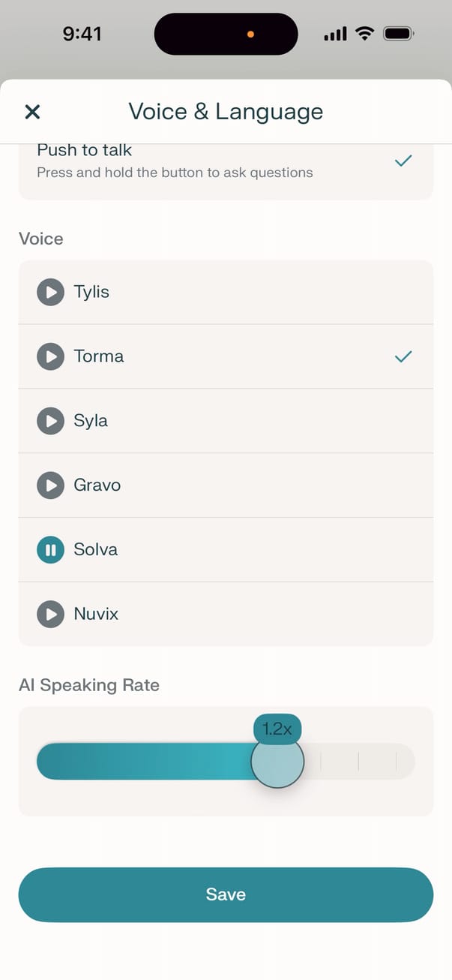Image resolution: width=452 pixels, height=980 pixels.
Task: Toggle the Push to talk option
Action: pos(225,161)
